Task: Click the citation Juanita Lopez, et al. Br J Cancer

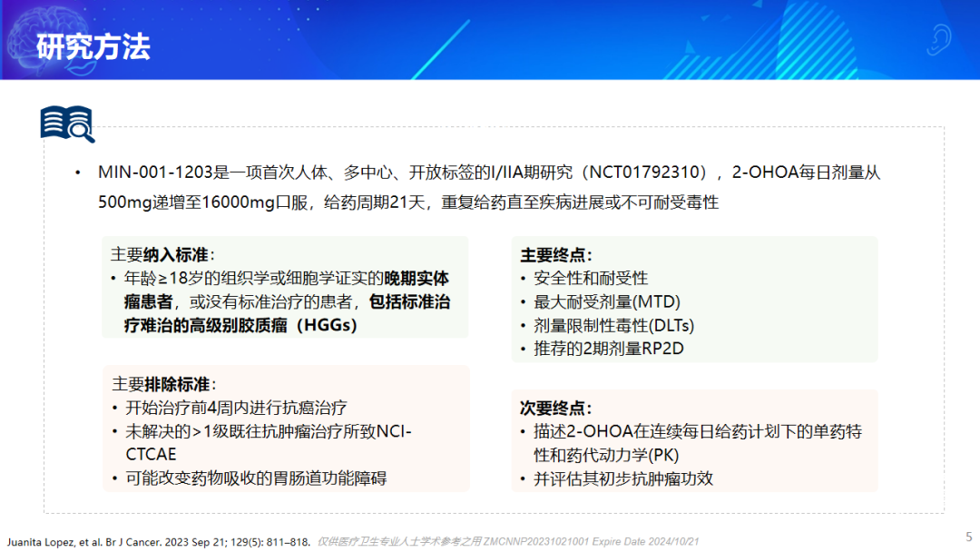Action: point(84,542)
